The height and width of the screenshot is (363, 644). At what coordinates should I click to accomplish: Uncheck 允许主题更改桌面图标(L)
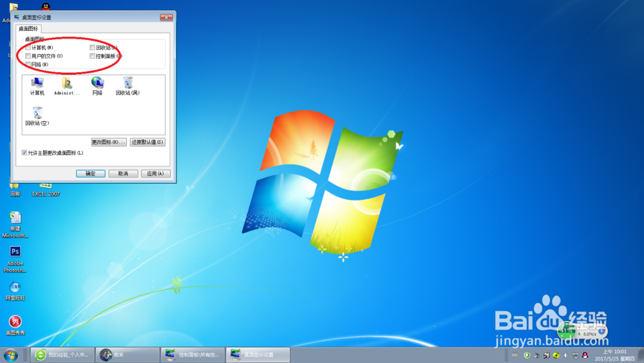click(x=24, y=153)
